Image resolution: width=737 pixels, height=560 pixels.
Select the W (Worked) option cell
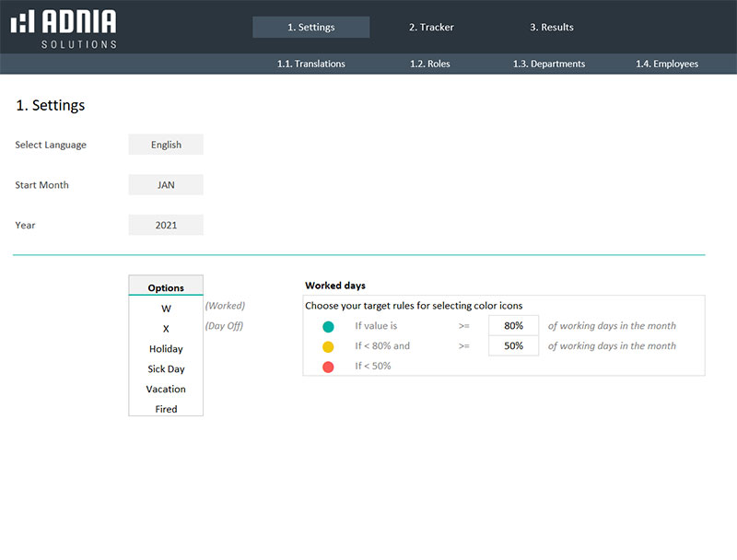(x=166, y=309)
